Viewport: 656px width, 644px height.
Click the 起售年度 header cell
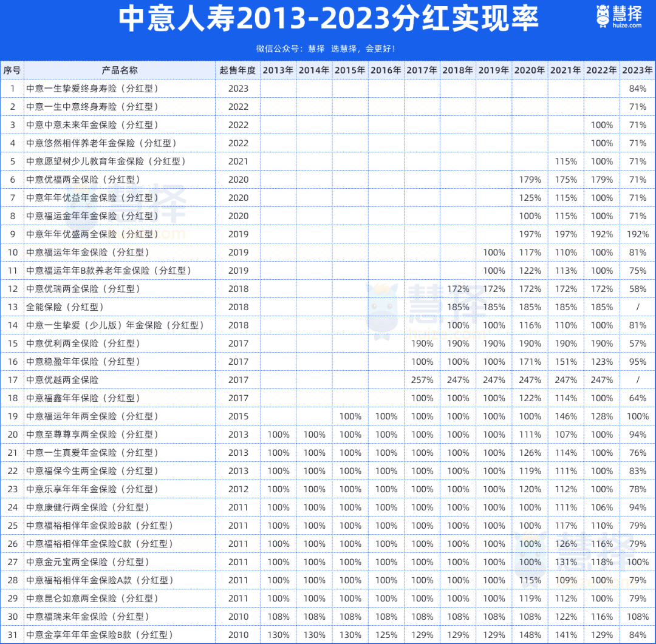pos(237,70)
